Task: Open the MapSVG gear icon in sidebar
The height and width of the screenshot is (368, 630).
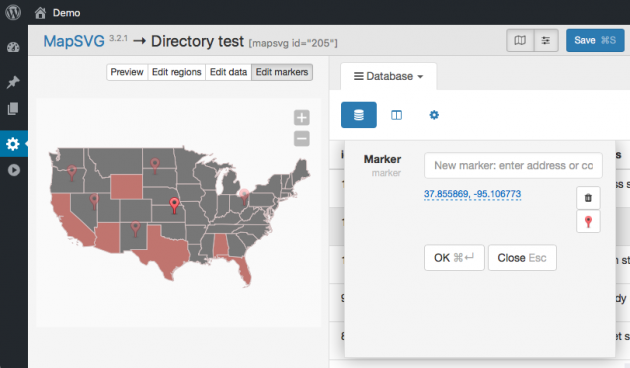Action: 13,143
